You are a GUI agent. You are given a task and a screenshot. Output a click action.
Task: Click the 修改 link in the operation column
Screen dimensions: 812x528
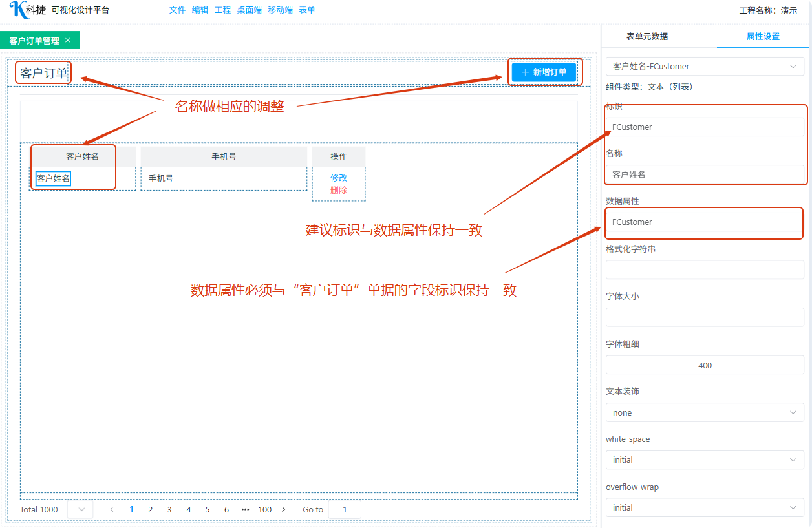click(339, 178)
